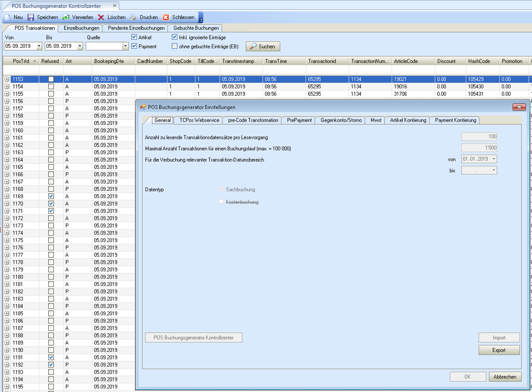Switch to the Einzelbuchungen tab
Image resolution: width=532 pixels, height=392 pixels.
pyautogui.click(x=81, y=28)
